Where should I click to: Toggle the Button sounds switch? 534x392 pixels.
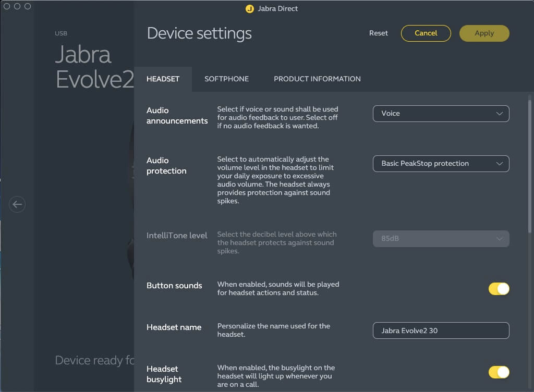pyautogui.click(x=499, y=289)
